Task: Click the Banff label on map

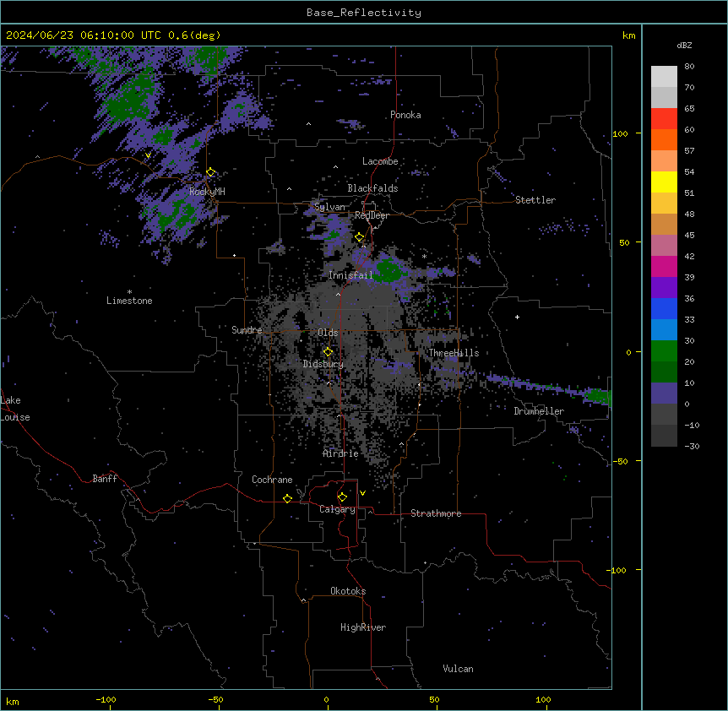Action: point(105,479)
